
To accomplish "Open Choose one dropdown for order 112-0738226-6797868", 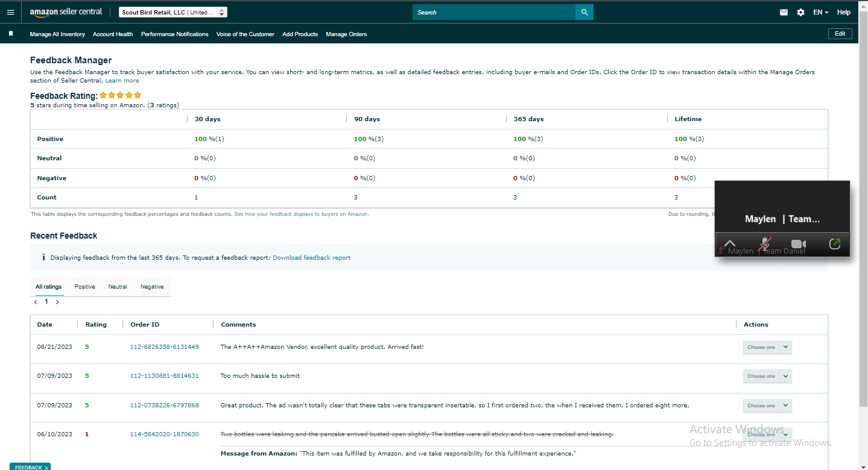I will click(767, 406).
